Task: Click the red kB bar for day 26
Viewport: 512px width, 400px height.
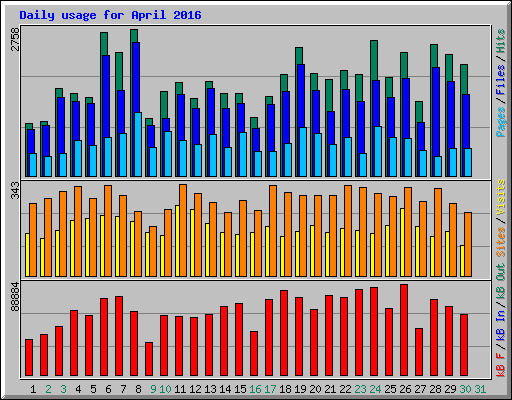Action: [x=404, y=330]
